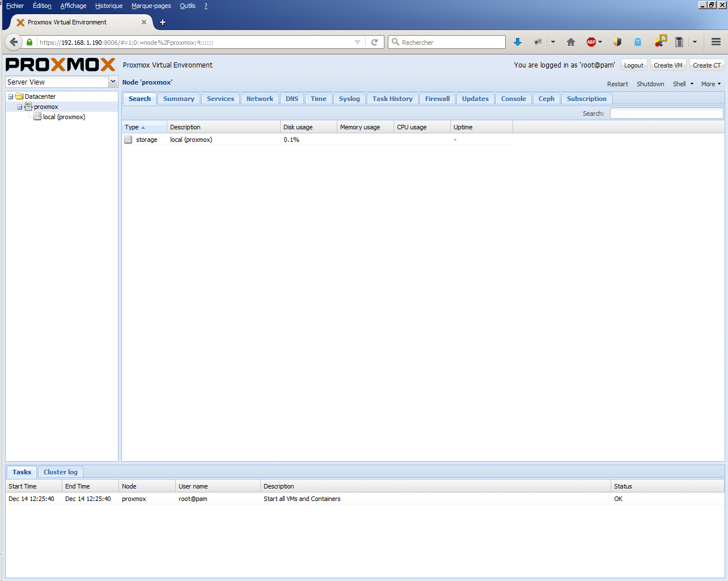Select the Search tab
728x581 pixels.
point(139,99)
